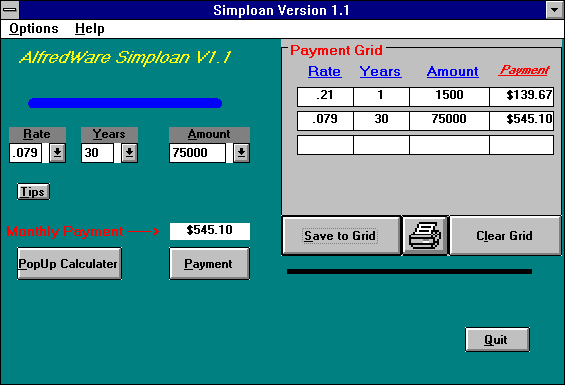565x385 pixels.
Task: Click the red Monthly Payment label
Action: click(65, 231)
